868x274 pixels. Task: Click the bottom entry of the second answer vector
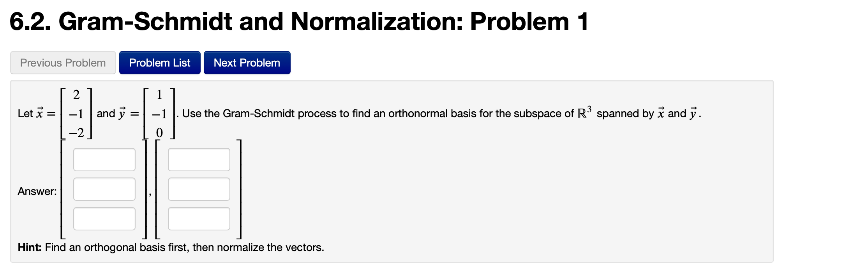(198, 218)
